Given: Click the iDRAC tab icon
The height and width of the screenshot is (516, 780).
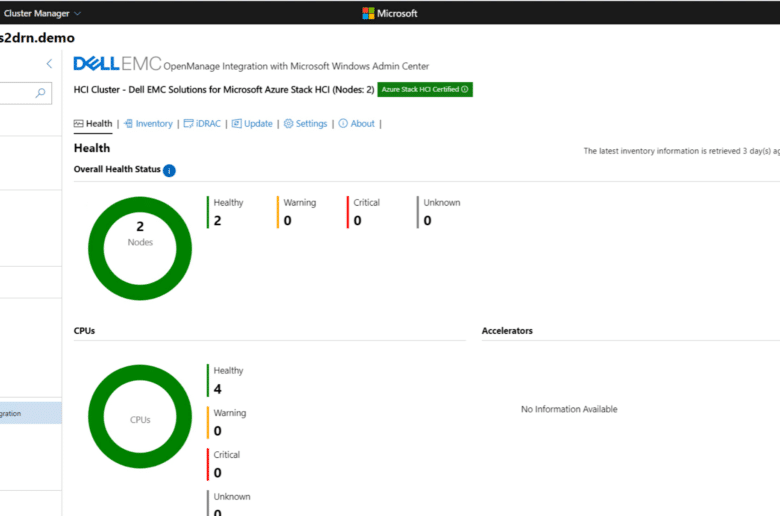Looking at the screenshot, I should tap(189, 124).
